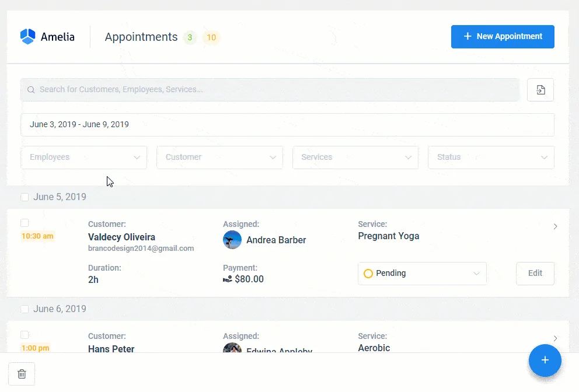Click the 1:00 pm time label
The height and width of the screenshot is (392, 579).
(35, 348)
